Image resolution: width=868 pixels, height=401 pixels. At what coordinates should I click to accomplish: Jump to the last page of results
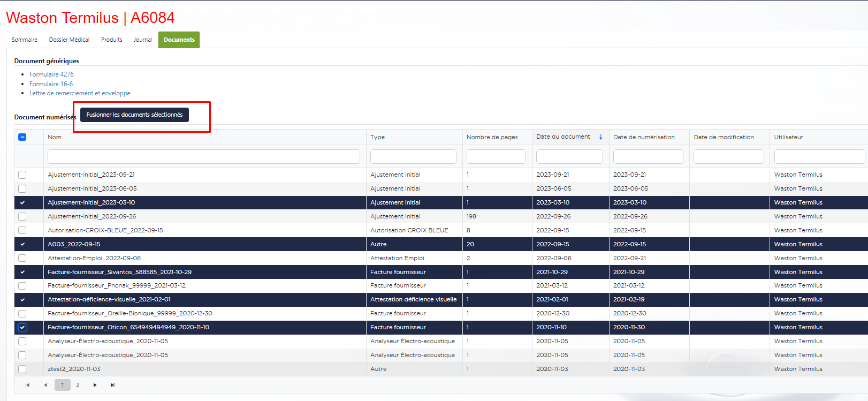click(112, 385)
